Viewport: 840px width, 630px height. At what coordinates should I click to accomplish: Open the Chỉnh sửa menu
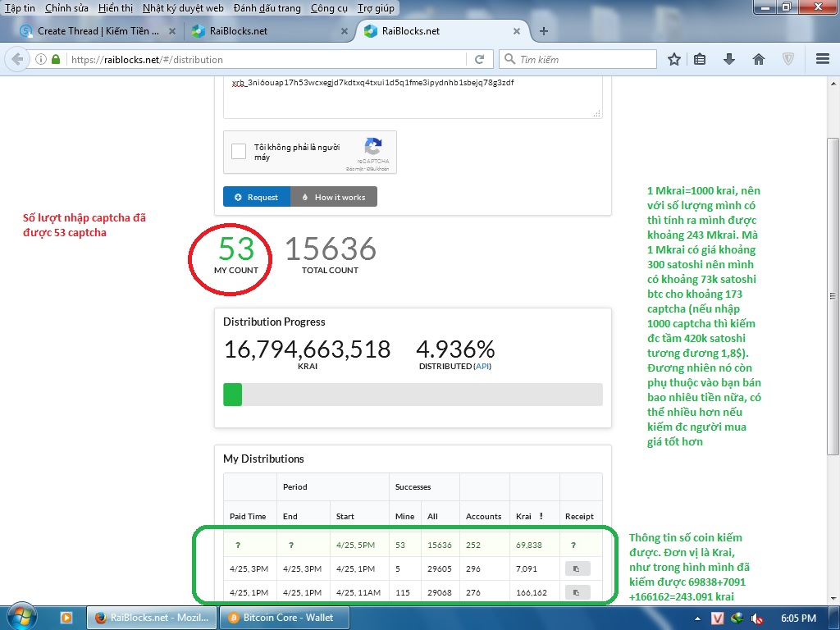66,8
